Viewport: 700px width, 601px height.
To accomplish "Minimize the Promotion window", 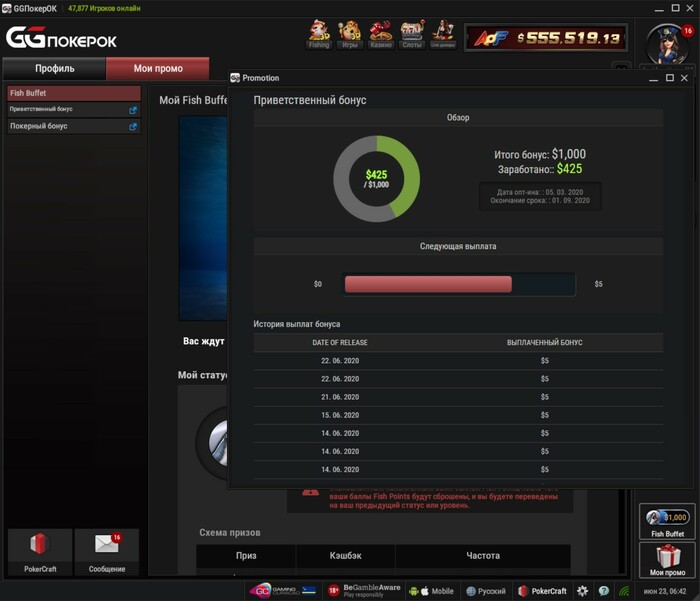I will pyautogui.click(x=653, y=79).
